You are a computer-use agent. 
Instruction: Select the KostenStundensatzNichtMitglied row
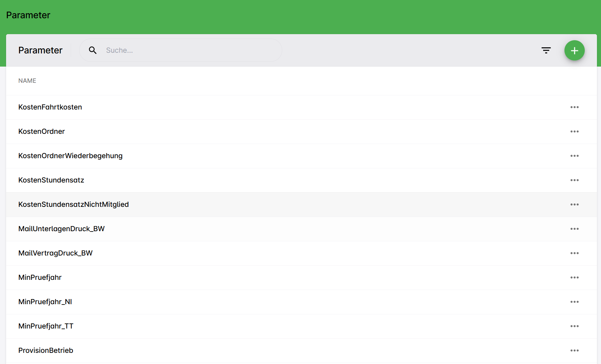point(73,204)
